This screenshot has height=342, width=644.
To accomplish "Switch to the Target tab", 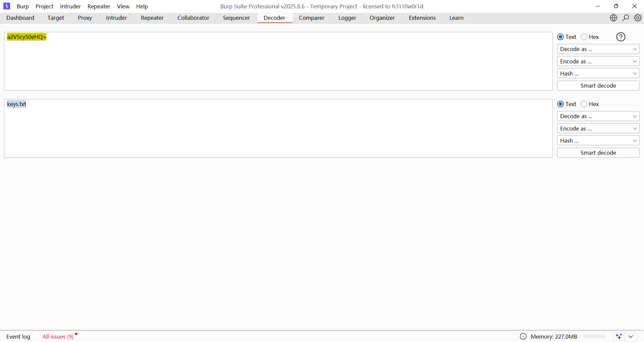I will click(x=56, y=18).
